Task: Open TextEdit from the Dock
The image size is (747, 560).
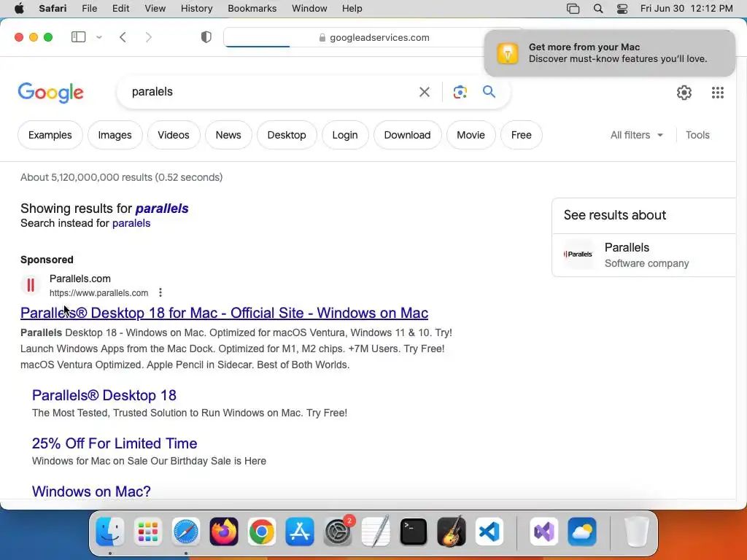Action: point(376,532)
